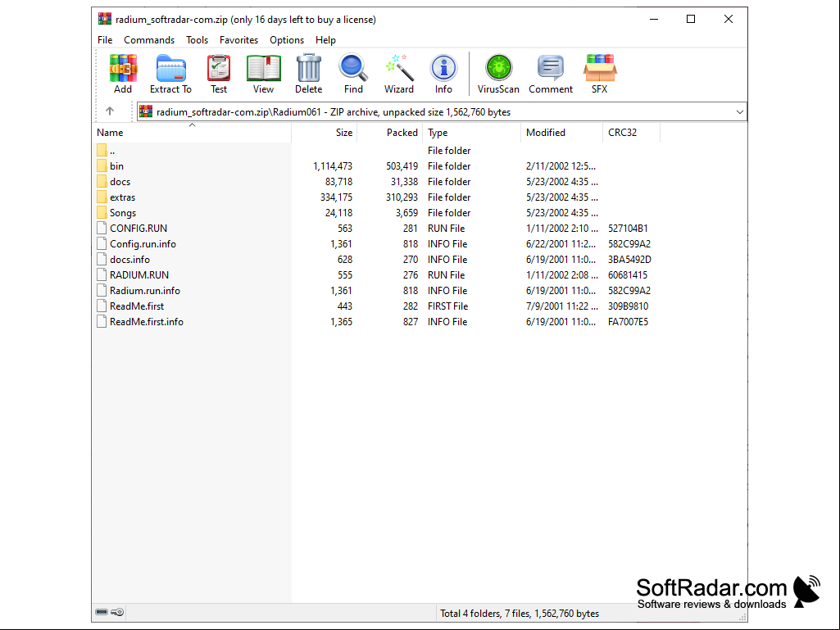This screenshot has height=630, width=840.
Task: Open the File menu
Action: [x=105, y=40]
